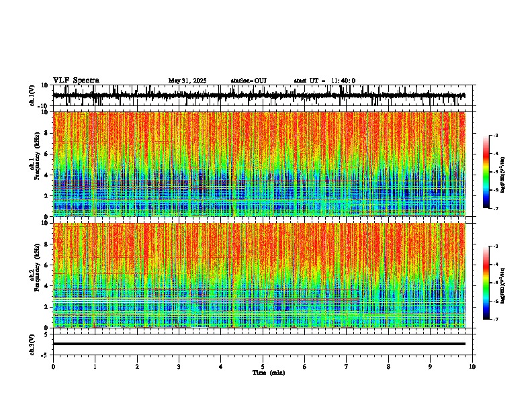
Task: Click the date label "May 31, 2025"
Action: click(187, 81)
